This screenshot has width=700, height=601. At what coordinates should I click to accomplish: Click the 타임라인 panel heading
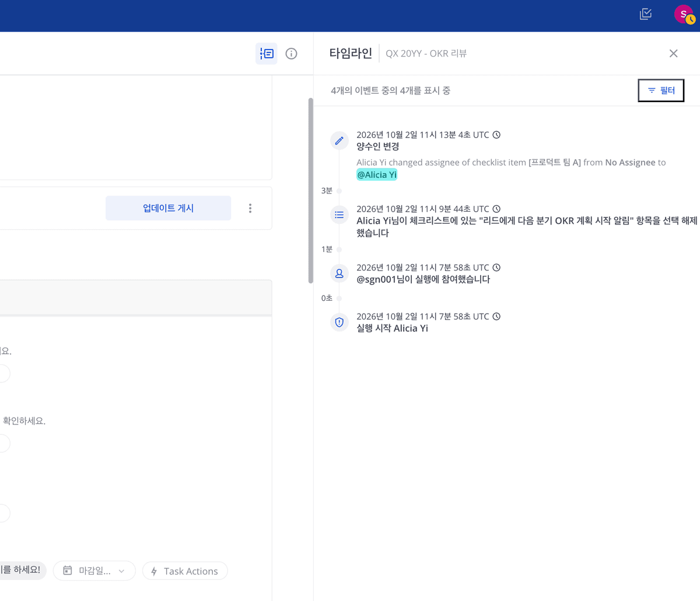click(x=351, y=53)
